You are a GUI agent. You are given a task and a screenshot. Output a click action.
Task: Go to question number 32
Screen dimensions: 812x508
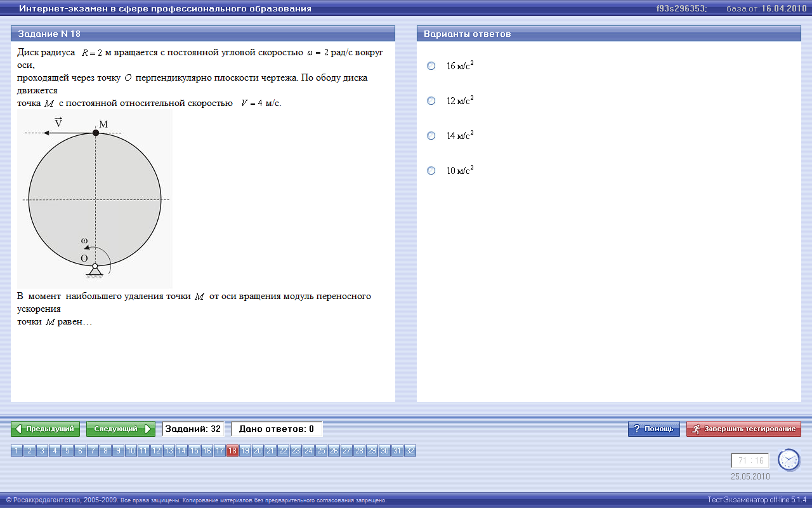(x=410, y=451)
